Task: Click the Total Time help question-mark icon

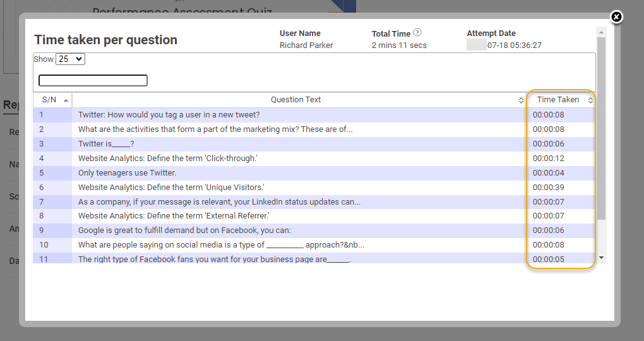Action: coord(417,33)
